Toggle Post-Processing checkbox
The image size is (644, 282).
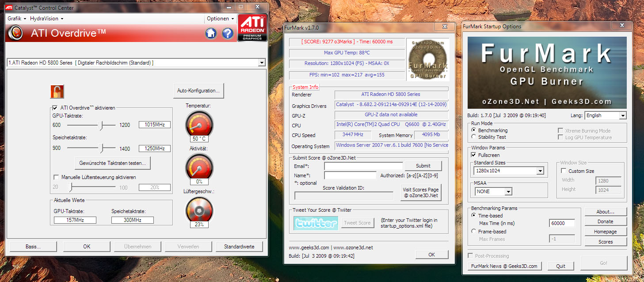470,256
